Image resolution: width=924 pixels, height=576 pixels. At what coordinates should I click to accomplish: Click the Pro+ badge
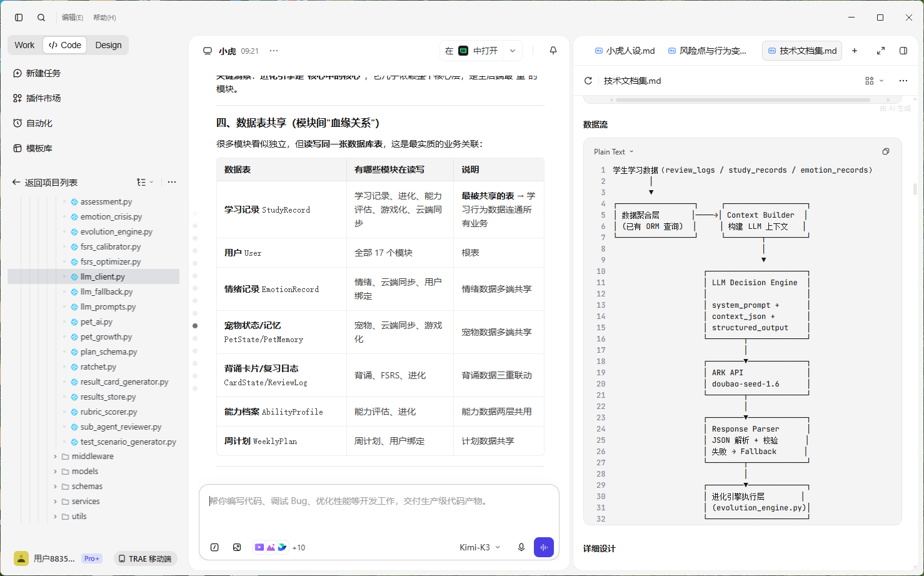[92, 558]
